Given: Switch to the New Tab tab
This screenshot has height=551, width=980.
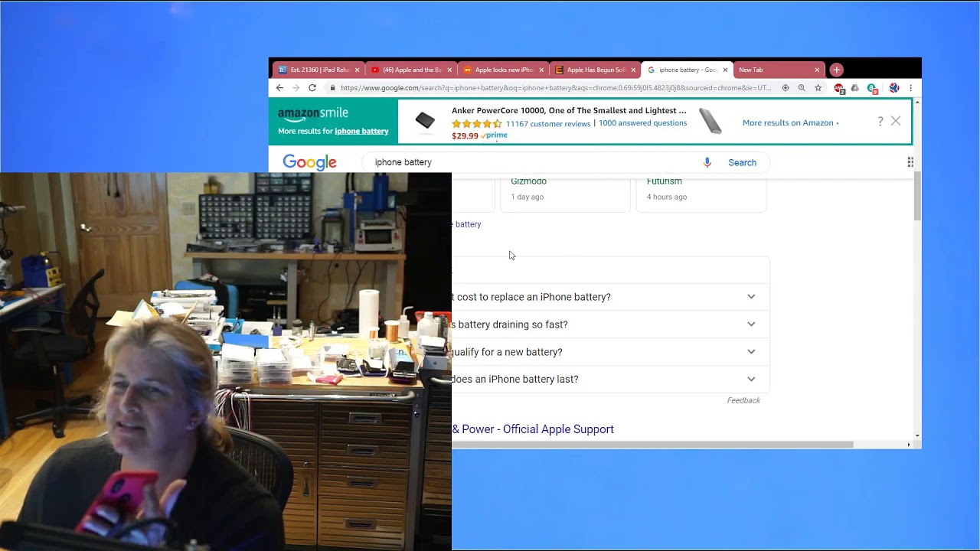Looking at the screenshot, I should pyautogui.click(x=778, y=70).
